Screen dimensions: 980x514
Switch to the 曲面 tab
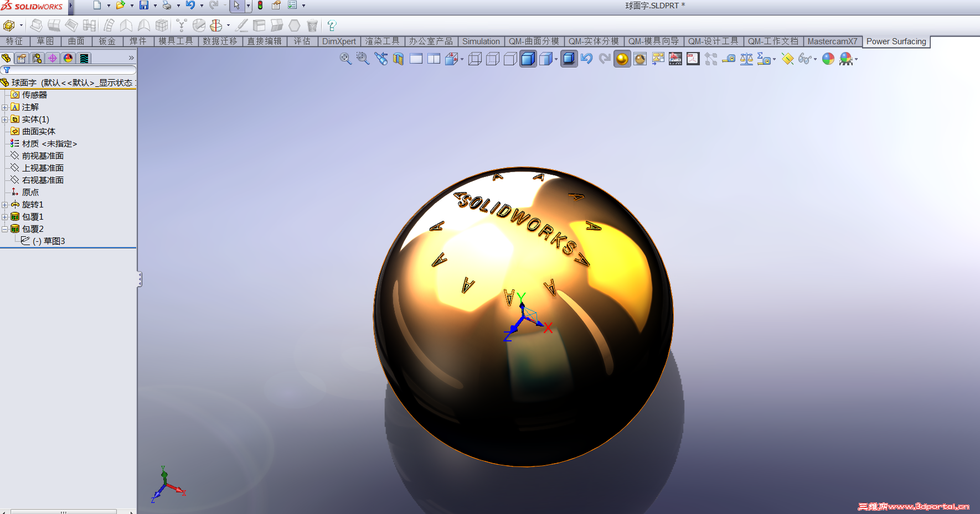(76, 41)
